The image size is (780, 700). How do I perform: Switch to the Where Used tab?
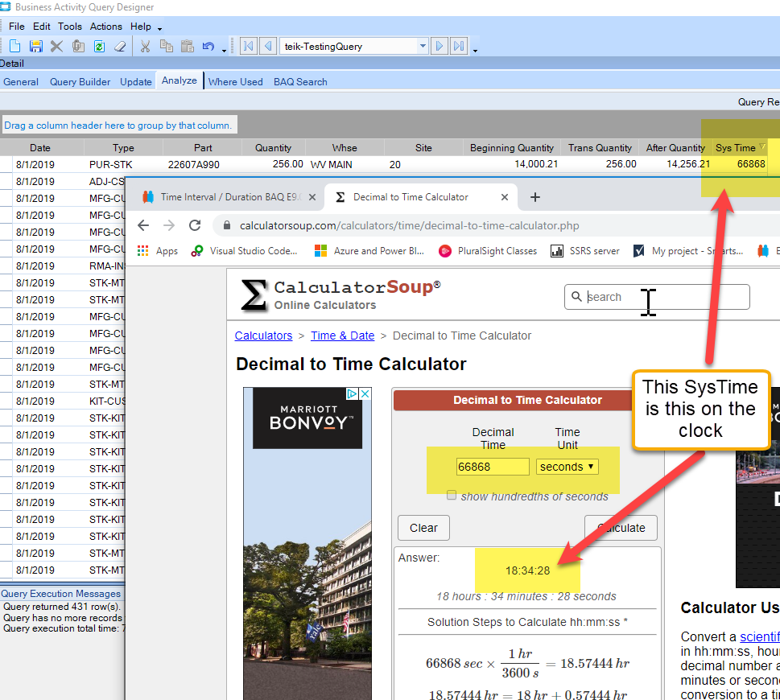pos(236,82)
